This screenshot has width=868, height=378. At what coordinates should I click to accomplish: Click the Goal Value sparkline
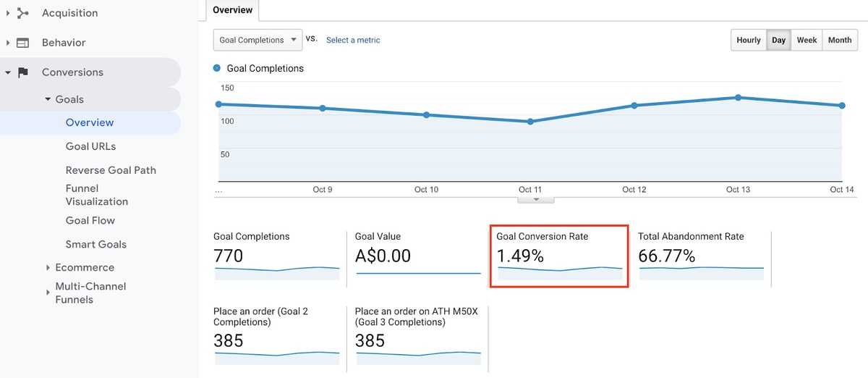(x=418, y=273)
